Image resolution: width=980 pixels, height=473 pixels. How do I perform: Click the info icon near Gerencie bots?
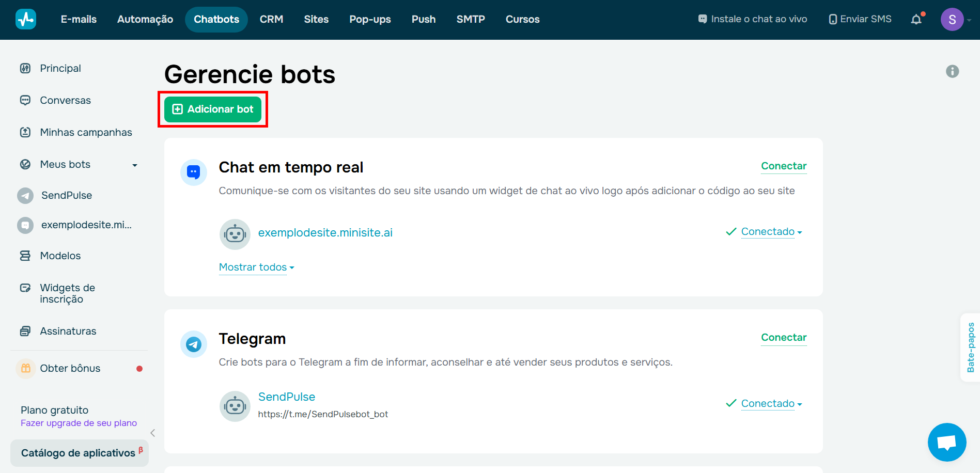(953, 71)
